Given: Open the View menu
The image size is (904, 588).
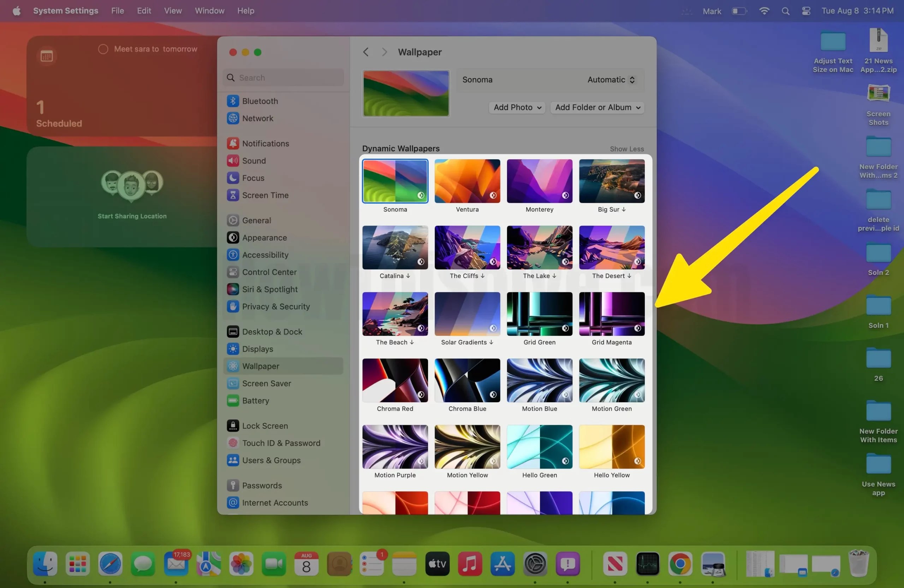Looking at the screenshot, I should click(173, 11).
